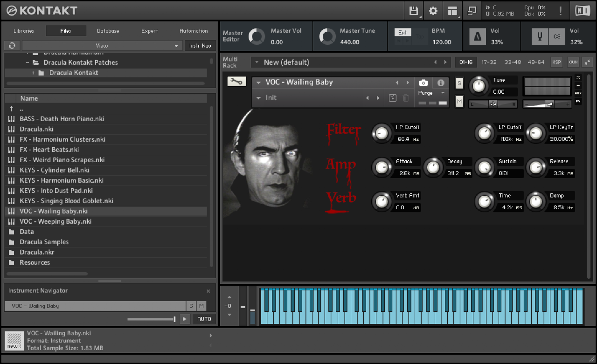
Task: Adjust the HP Cutoff knob
Action: pos(382,134)
